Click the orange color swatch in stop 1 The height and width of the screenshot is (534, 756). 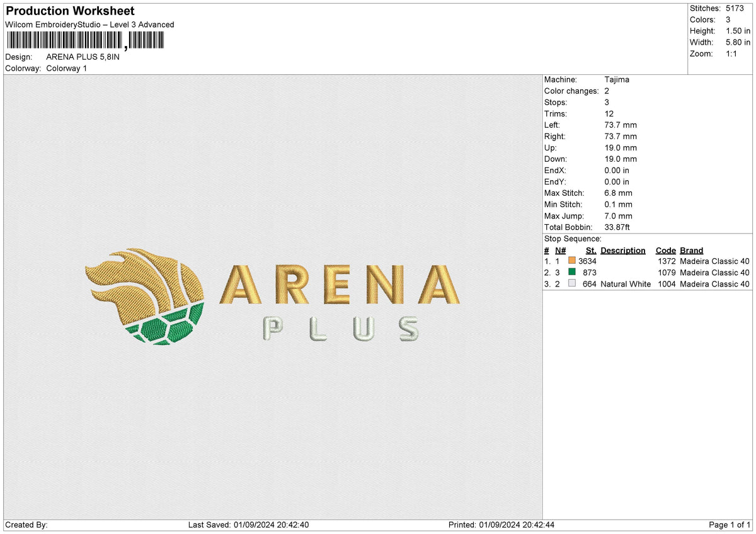pyautogui.click(x=572, y=261)
